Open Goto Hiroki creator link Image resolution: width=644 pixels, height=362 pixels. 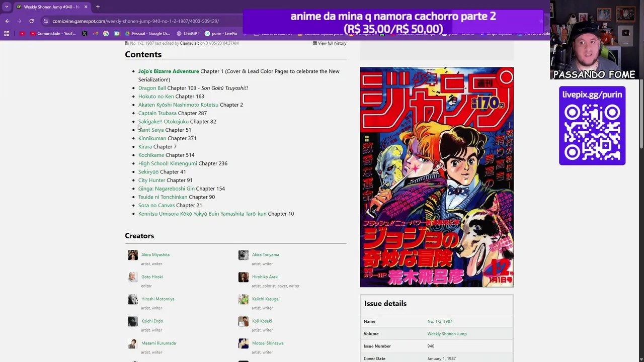[152, 277]
